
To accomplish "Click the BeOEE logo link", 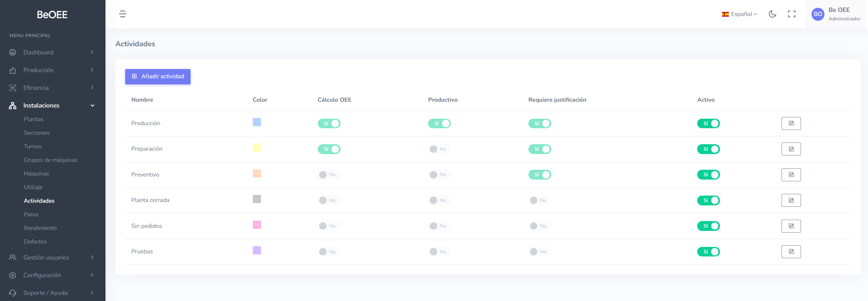I will 52,15.
